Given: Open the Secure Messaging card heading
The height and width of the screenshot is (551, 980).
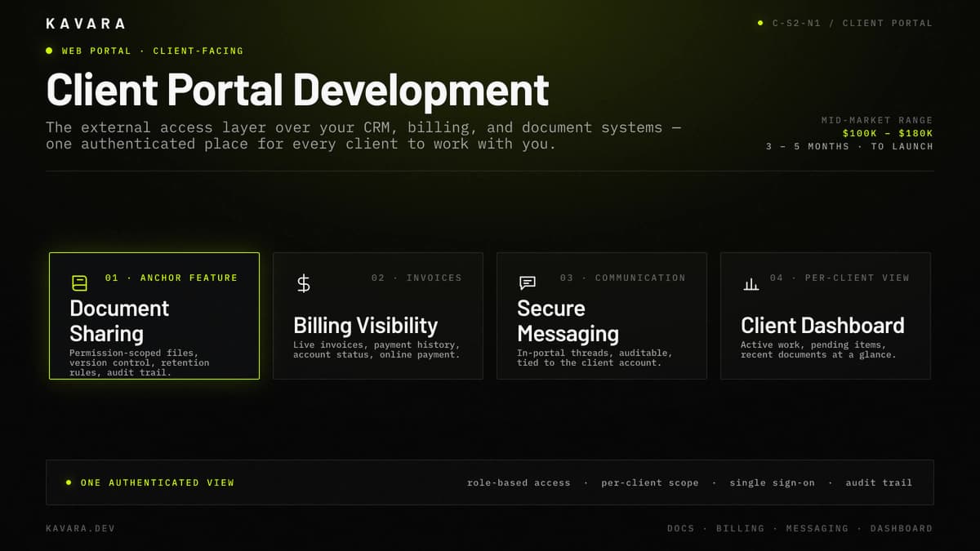Looking at the screenshot, I should [x=568, y=321].
